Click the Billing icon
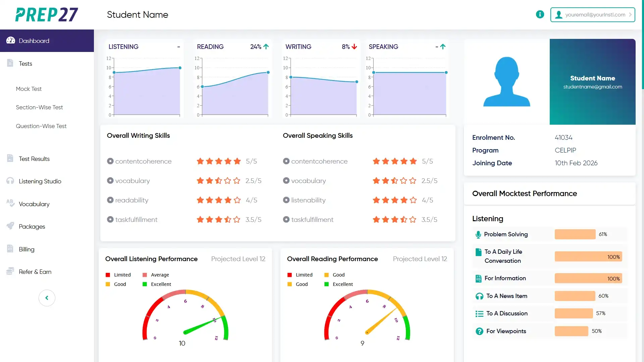The height and width of the screenshot is (362, 644). (x=10, y=249)
